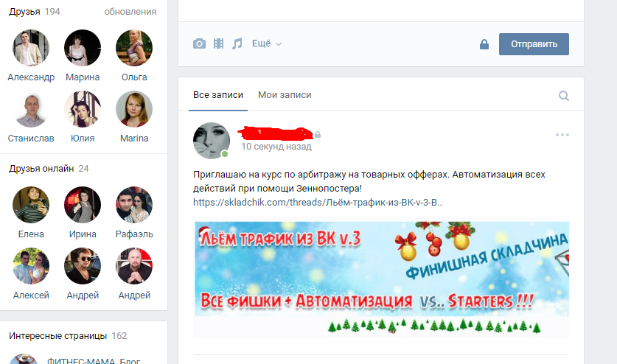Open wall search with the magnifier icon
The width and height of the screenshot is (617, 364).
click(563, 96)
